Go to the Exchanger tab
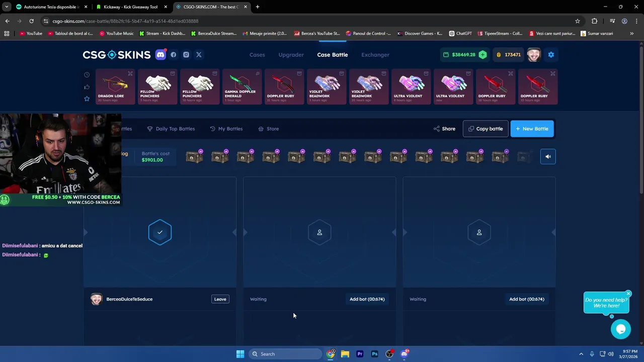 pyautogui.click(x=375, y=55)
